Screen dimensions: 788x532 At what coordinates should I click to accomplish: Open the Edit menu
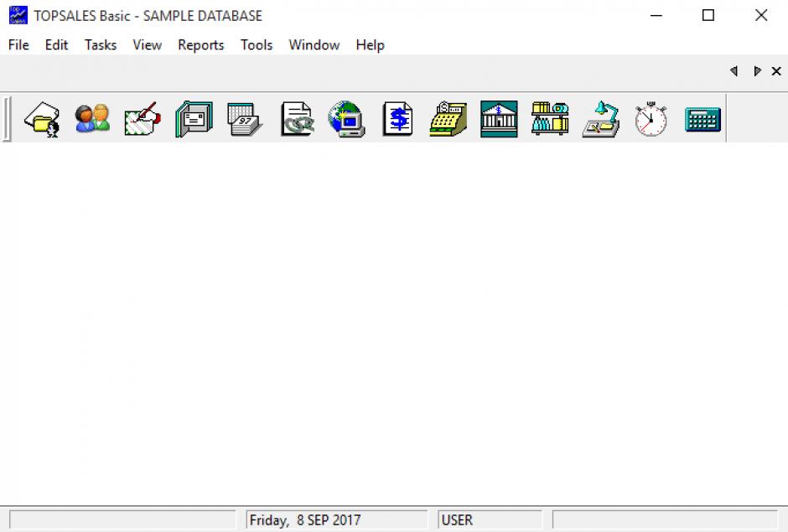[x=56, y=45]
